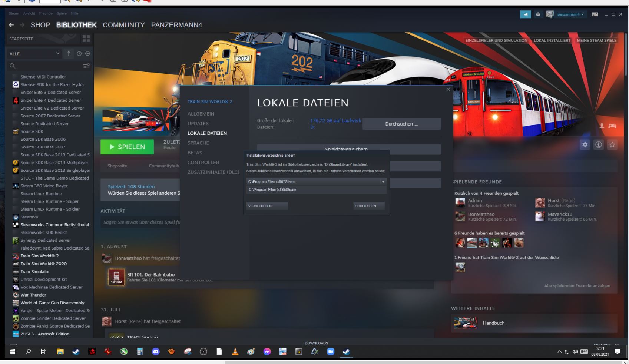Click the EINZELSPIELER UND SIMULATION collection tag
629x364 pixels.
(x=496, y=41)
